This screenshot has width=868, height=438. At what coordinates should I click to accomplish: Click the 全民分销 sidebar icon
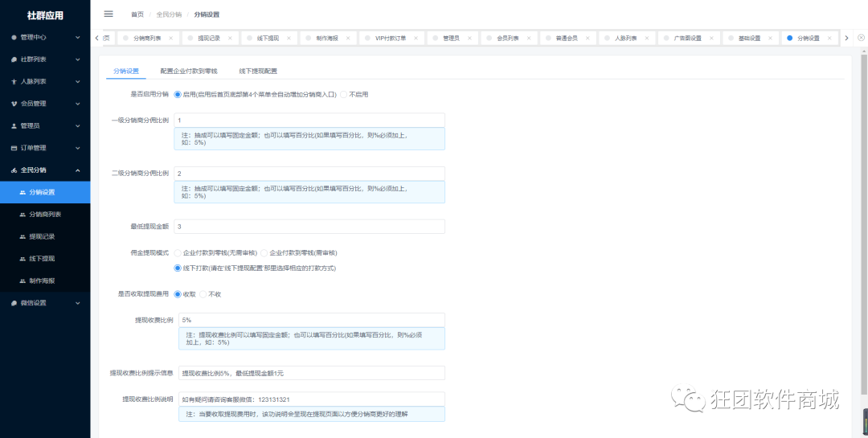click(x=14, y=170)
